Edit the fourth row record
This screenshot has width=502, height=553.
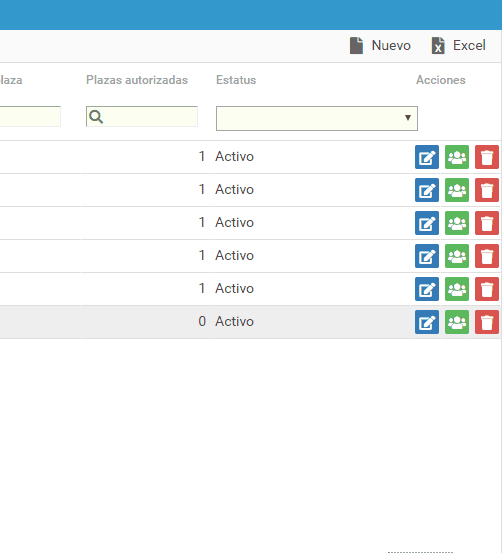pos(427,256)
